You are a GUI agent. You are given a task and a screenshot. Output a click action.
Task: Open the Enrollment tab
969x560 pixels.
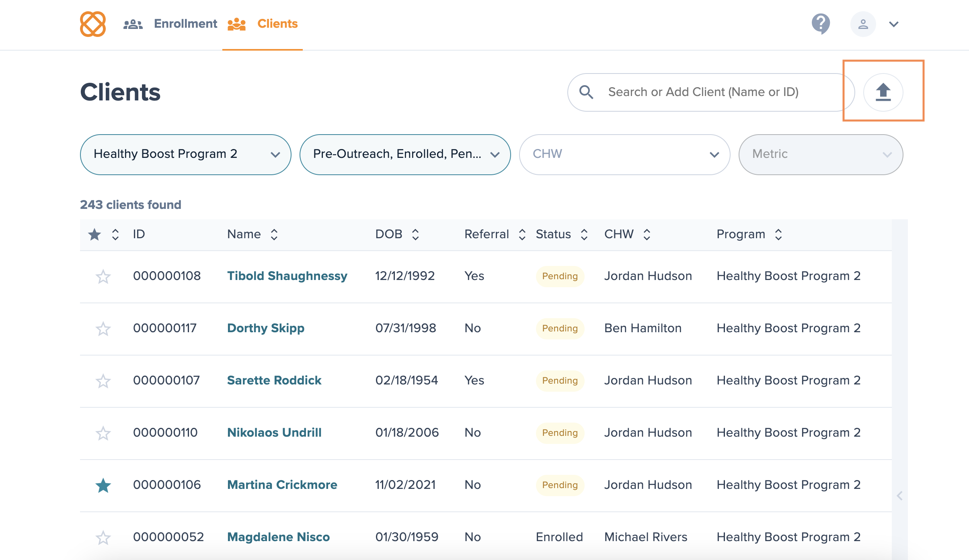pyautogui.click(x=185, y=24)
